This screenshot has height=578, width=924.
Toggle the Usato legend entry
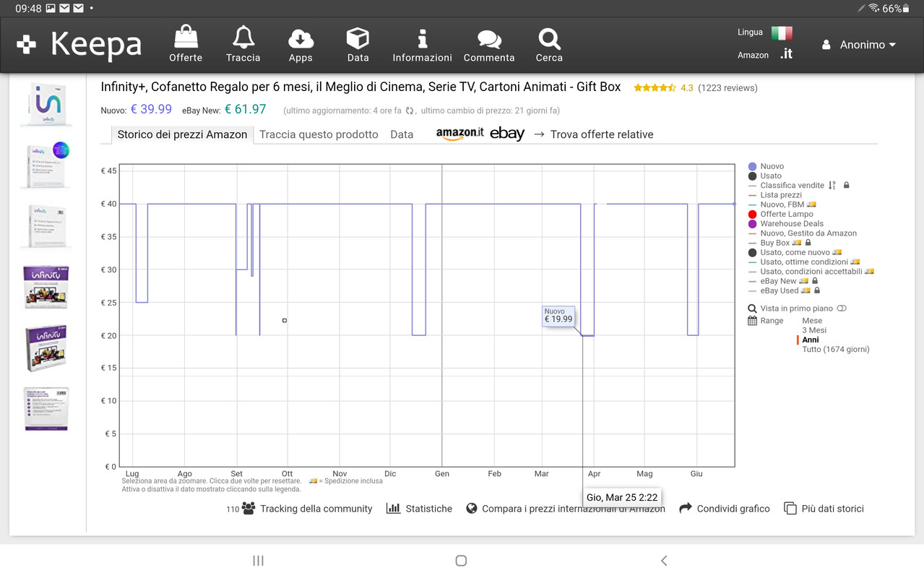pyautogui.click(x=764, y=176)
